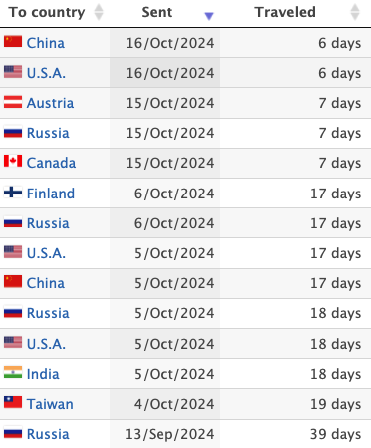This screenshot has width=371, height=448.
Task: Click the India flag icon
Action: pos(13,372)
